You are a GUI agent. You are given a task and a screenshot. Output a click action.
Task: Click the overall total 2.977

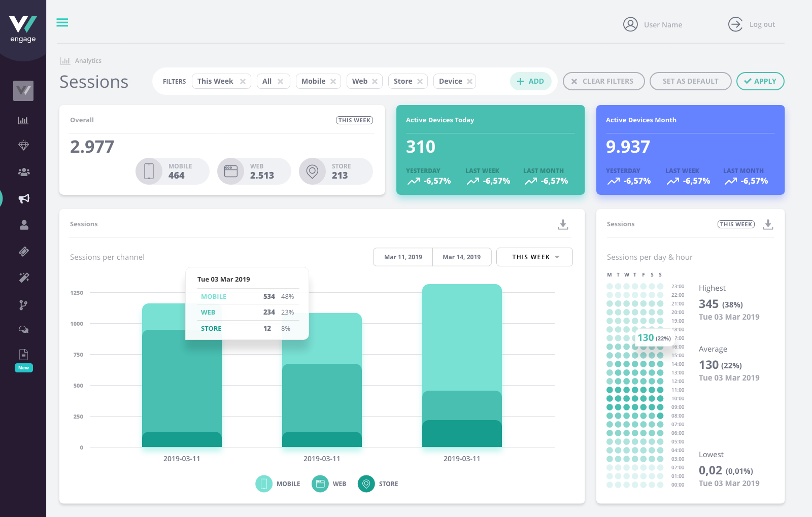(x=92, y=147)
